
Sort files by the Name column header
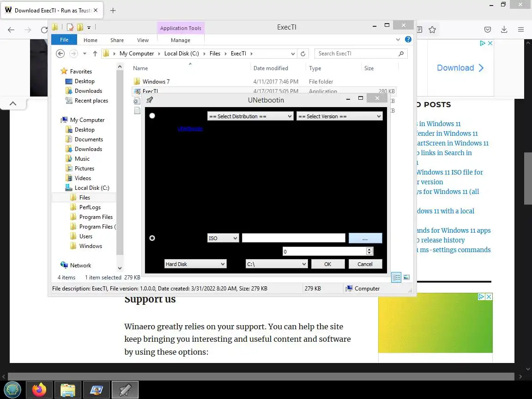140,68
